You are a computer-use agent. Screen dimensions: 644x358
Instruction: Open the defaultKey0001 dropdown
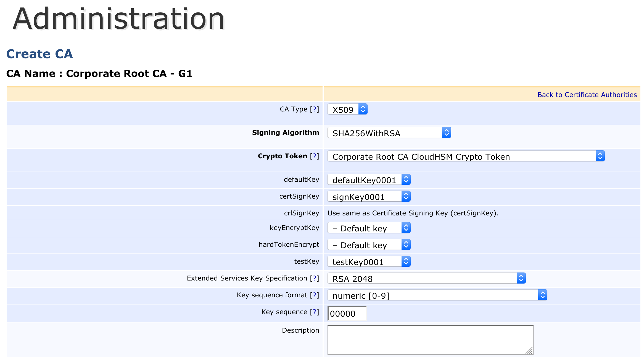[x=369, y=180]
